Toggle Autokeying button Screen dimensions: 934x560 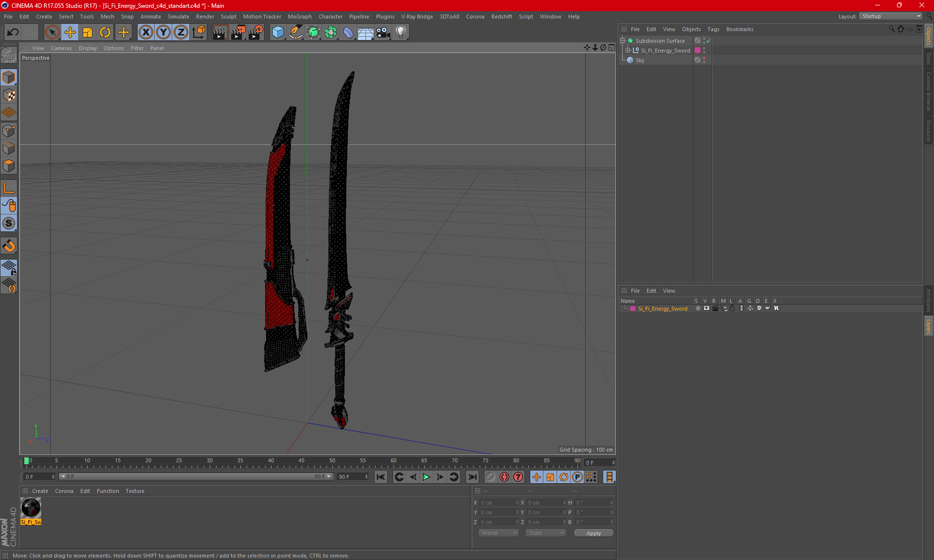click(x=504, y=477)
